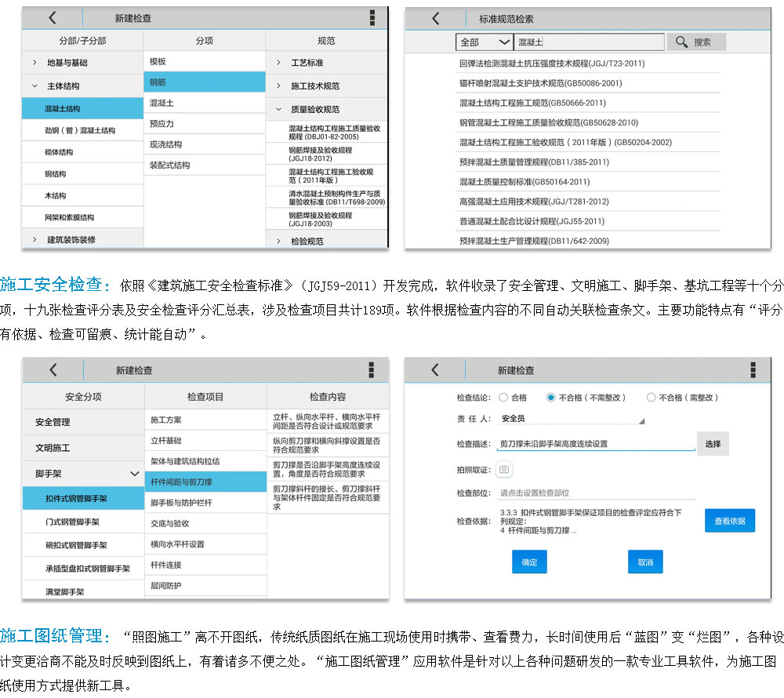Click the 检查部位 input field

click(x=596, y=493)
